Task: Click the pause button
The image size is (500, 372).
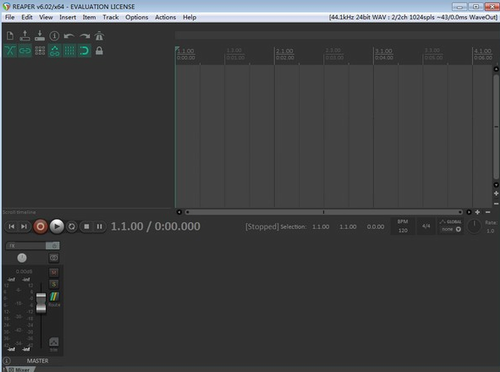Action: coord(99,227)
